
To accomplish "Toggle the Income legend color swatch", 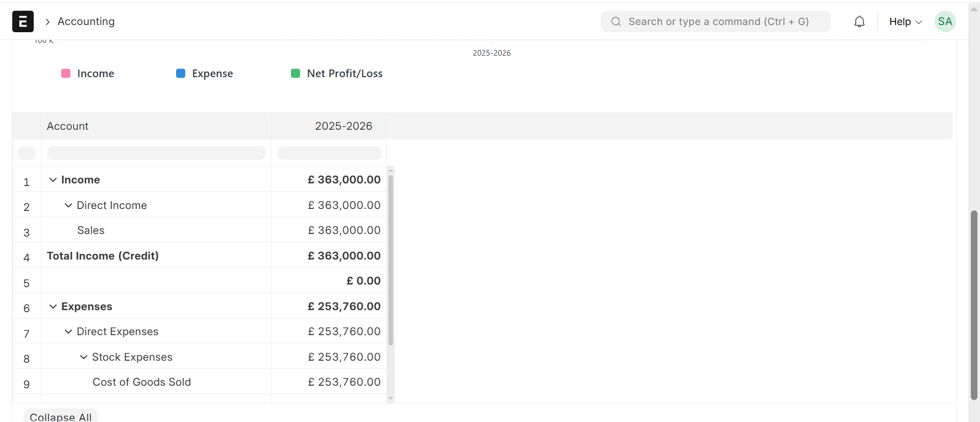I will coord(66,74).
